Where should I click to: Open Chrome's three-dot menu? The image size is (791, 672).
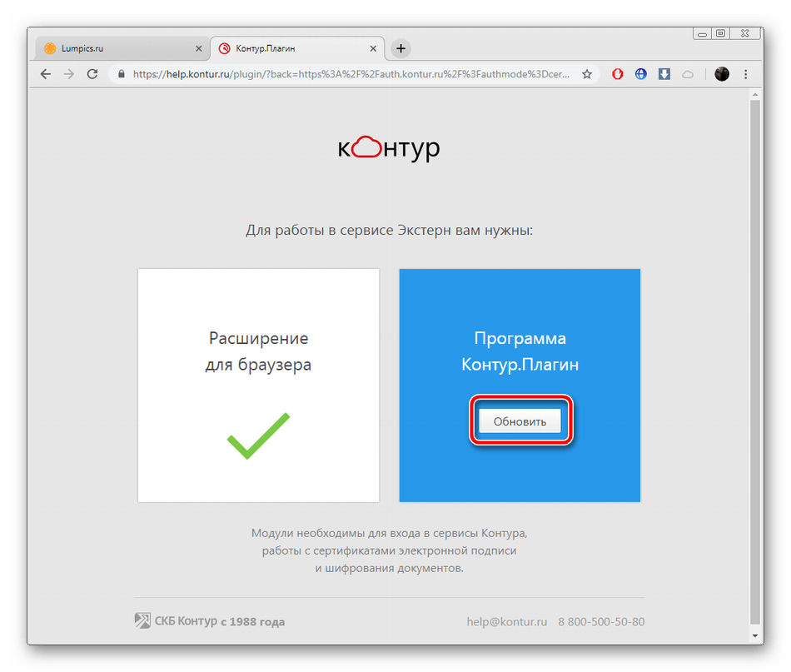(745, 74)
